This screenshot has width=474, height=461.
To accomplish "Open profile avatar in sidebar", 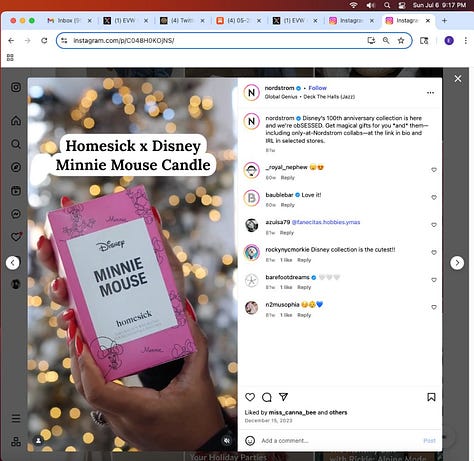I will coord(16,284).
